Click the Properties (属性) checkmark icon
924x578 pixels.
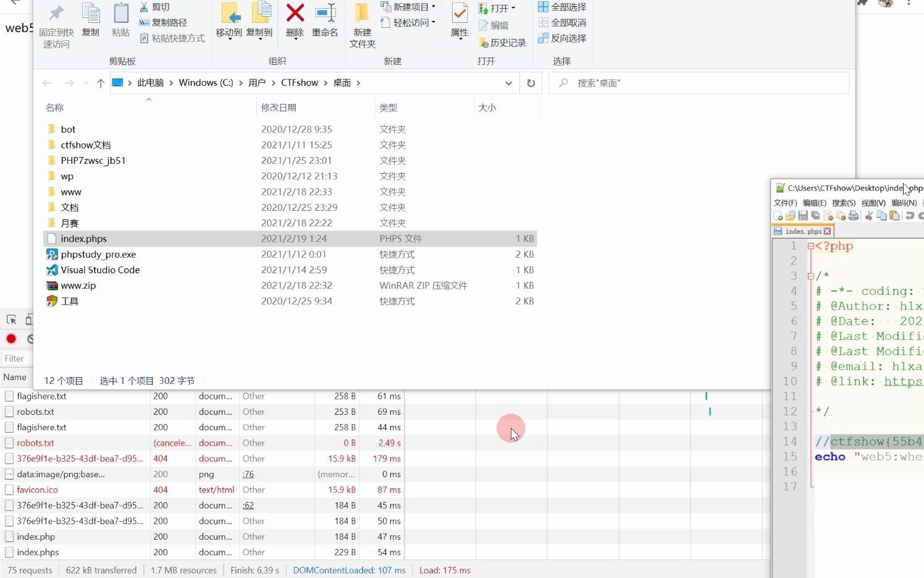tap(460, 13)
